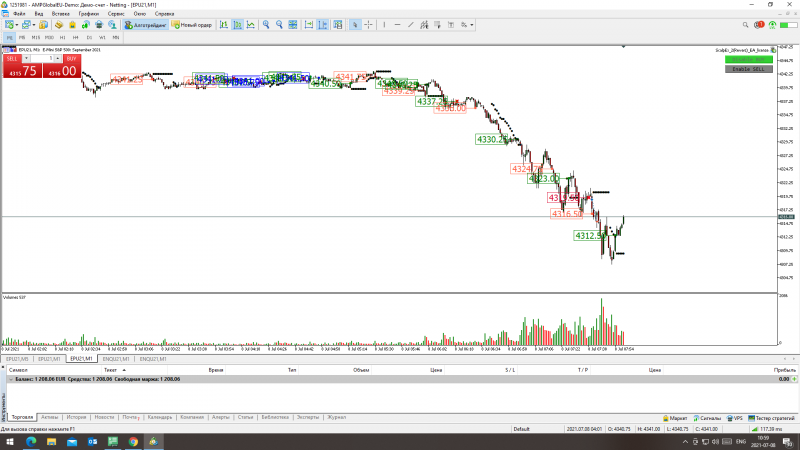Click the red BUY price button
The width and height of the screenshot is (800, 450).
[x=62, y=71]
